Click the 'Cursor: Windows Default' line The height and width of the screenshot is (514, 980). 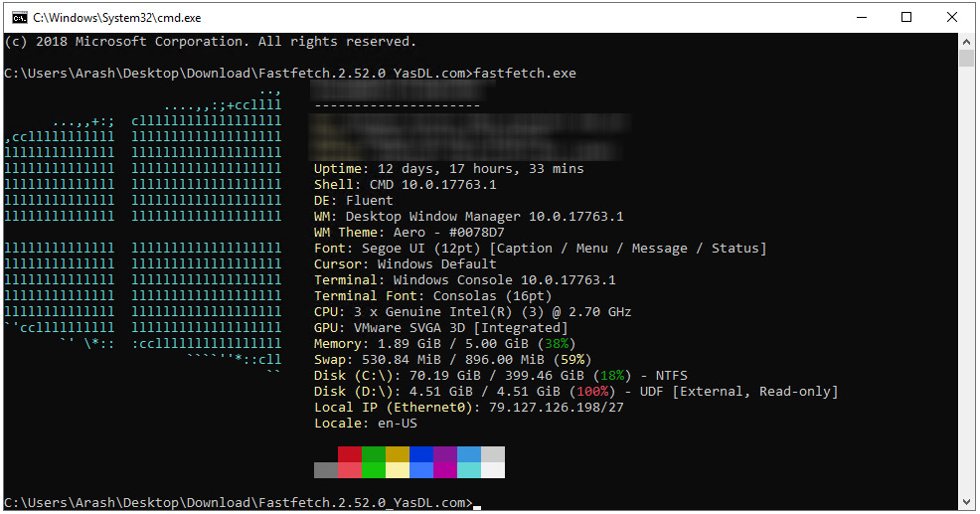(x=405, y=263)
